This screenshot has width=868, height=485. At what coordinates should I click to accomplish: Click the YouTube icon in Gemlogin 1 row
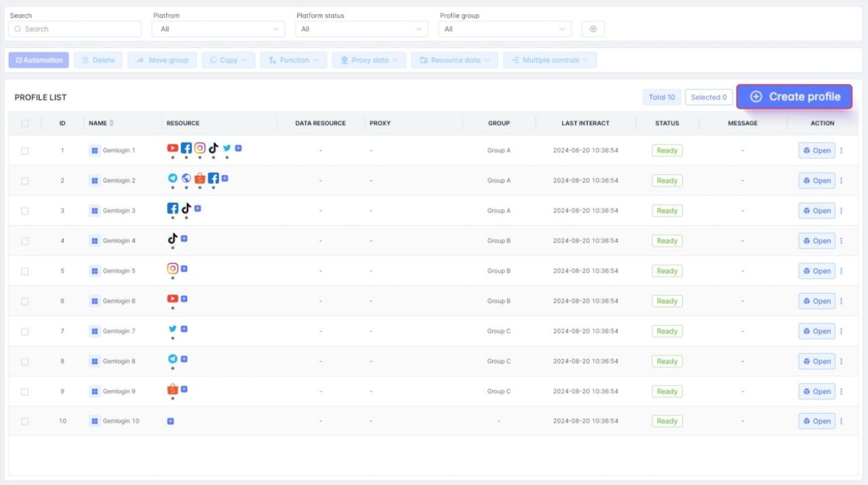click(x=172, y=148)
